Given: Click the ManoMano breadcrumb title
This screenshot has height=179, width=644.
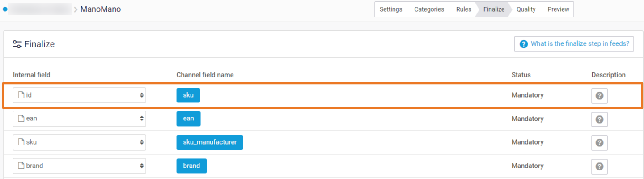Looking at the screenshot, I should click(101, 9).
